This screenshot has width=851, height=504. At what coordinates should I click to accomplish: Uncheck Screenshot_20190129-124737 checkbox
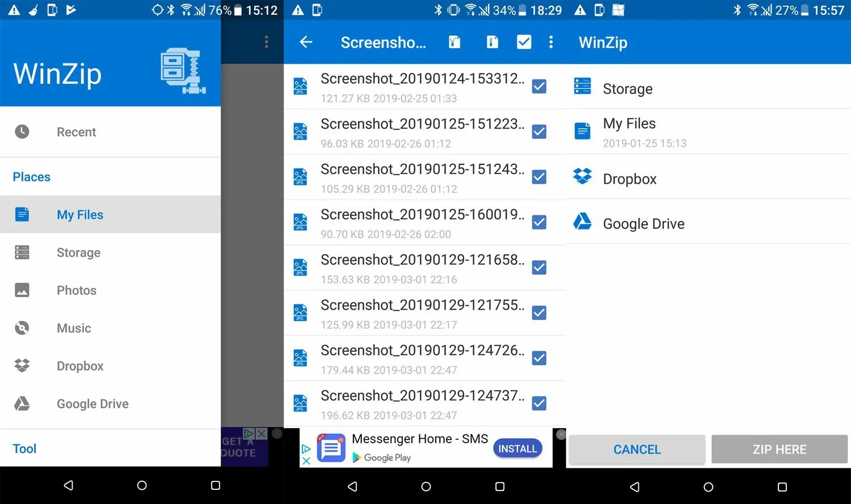(x=540, y=404)
